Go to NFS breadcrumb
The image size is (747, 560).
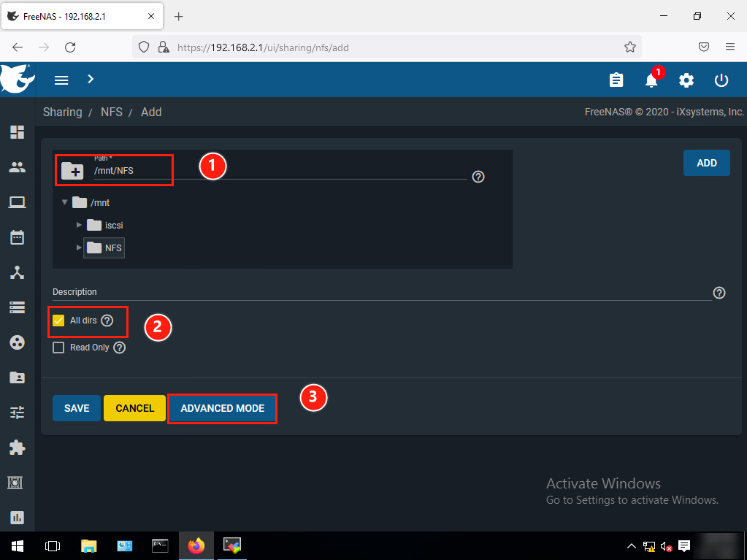pos(112,112)
